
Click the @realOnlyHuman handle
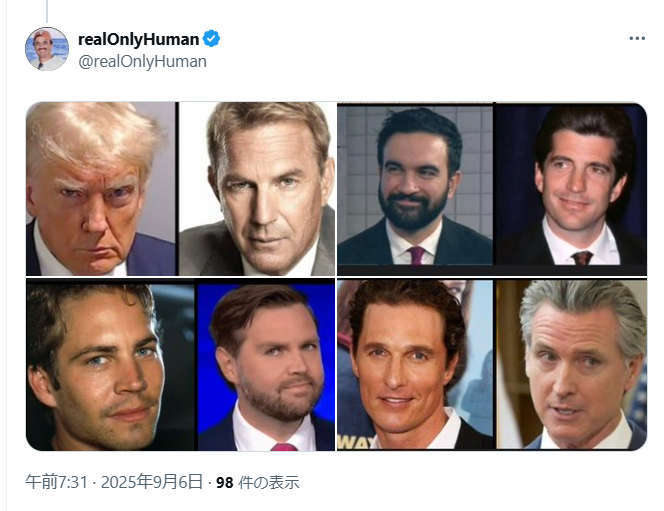pos(142,61)
